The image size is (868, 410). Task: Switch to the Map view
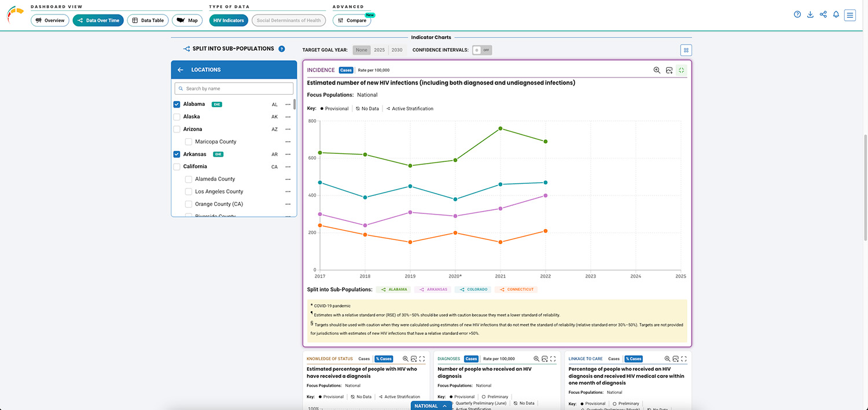(187, 20)
